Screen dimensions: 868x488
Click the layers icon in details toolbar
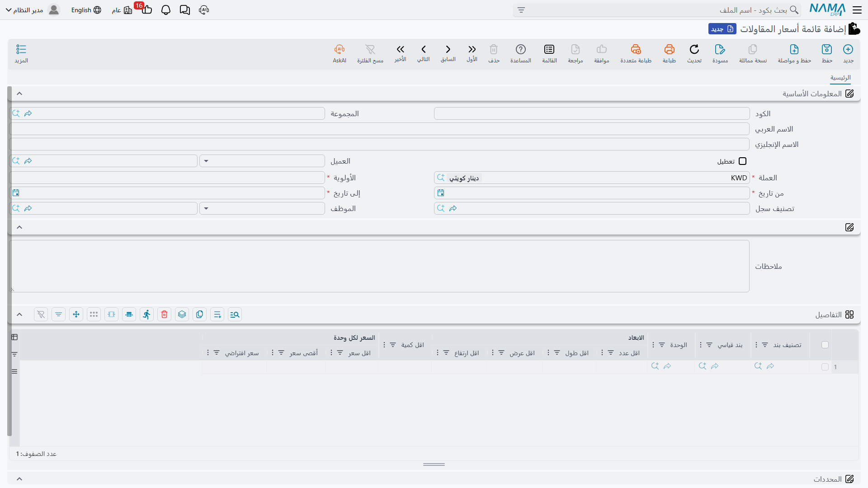182,314
